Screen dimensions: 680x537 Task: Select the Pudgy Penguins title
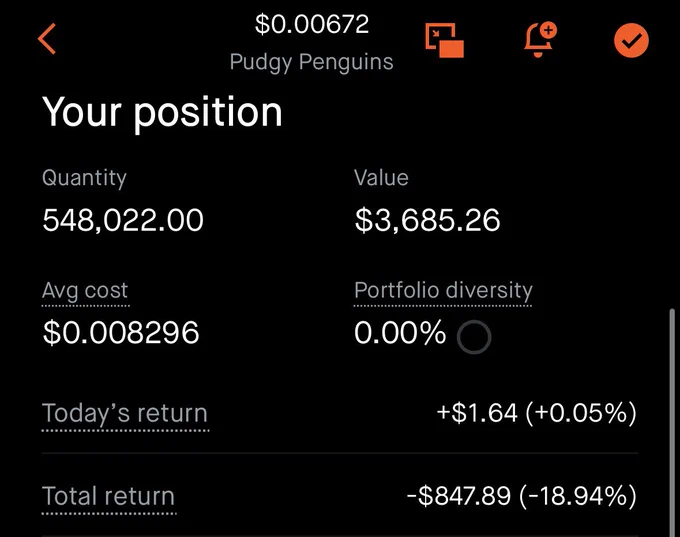(x=311, y=62)
